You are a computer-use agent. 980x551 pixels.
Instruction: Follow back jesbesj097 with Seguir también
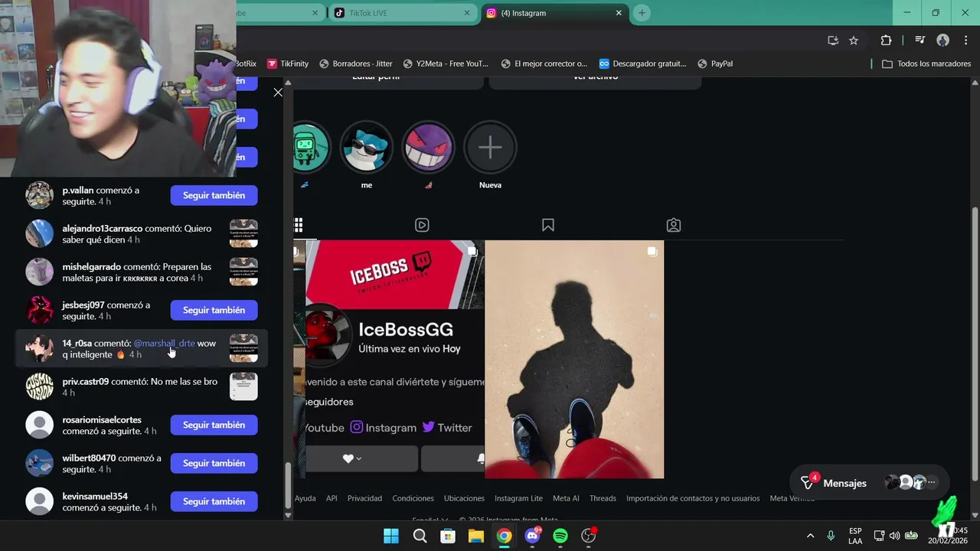pyautogui.click(x=214, y=310)
